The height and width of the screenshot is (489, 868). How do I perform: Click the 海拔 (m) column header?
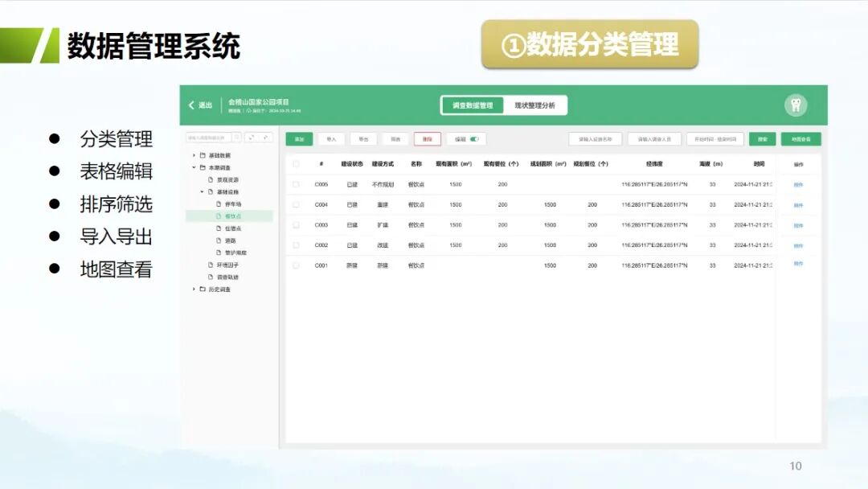710,164
